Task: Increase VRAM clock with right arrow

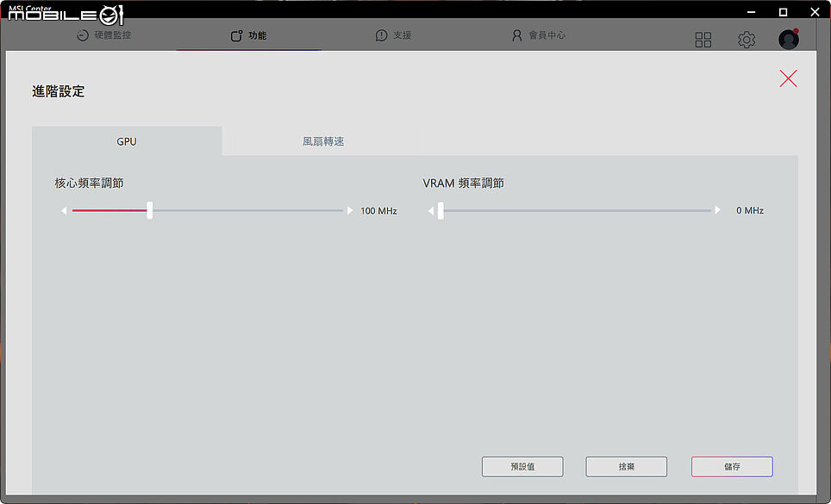Action: (x=717, y=210)
